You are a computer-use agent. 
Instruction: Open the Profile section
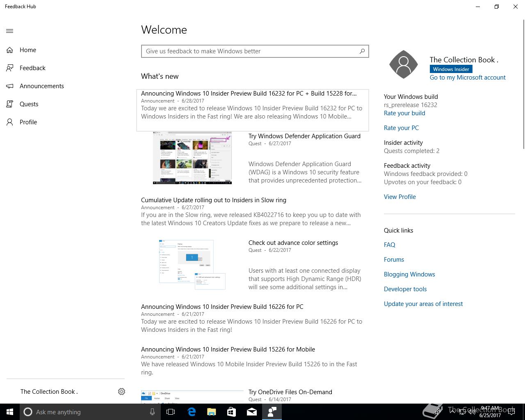(28, 122)
